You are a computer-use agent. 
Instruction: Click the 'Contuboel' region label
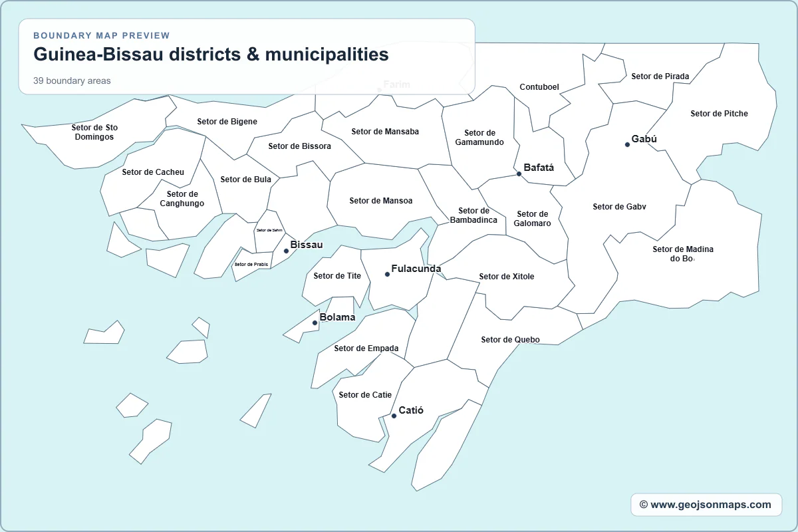click(x=539, y=87)
